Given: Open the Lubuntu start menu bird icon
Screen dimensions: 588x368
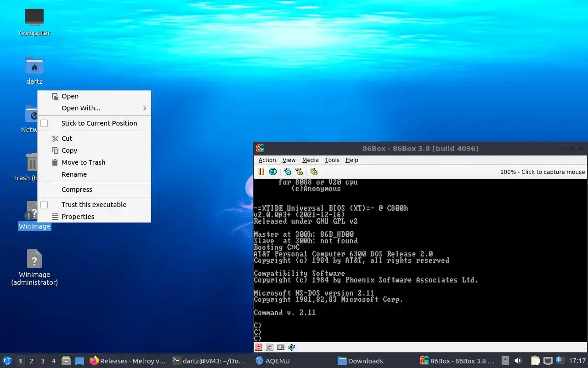Looking at the screenshot, I should click(7, 361).
